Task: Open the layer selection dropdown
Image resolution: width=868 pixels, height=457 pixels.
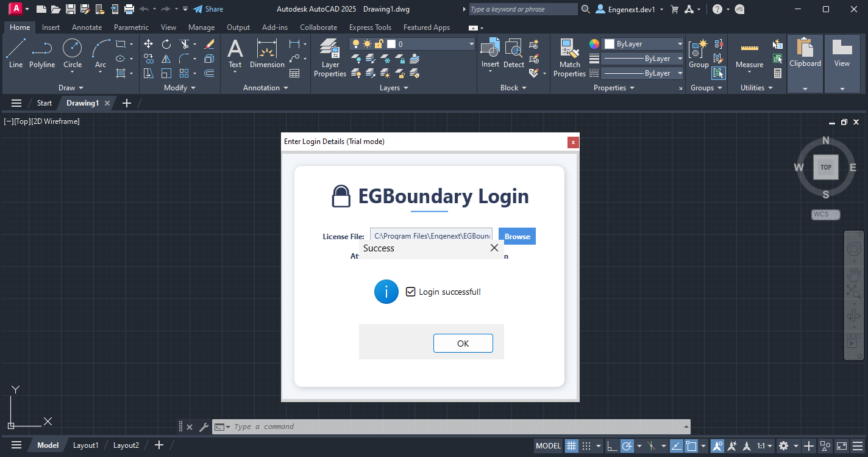Action: (x=412, y=44)
